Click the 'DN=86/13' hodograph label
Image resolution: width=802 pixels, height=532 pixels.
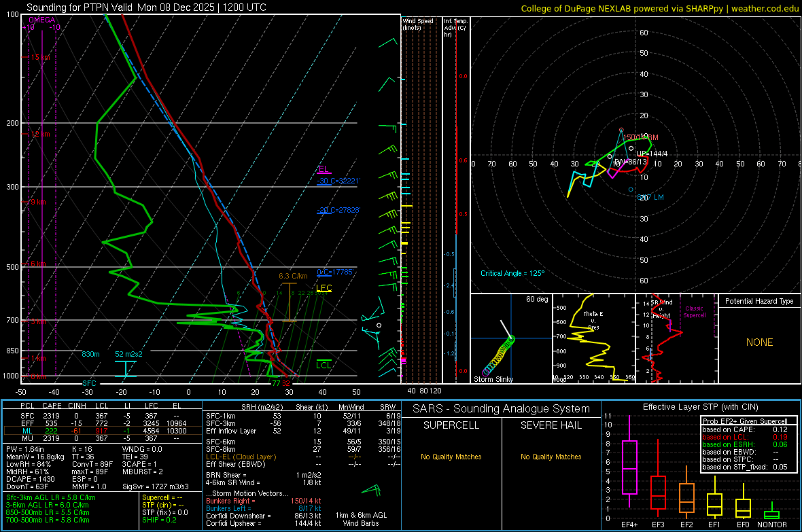(631, 162)
